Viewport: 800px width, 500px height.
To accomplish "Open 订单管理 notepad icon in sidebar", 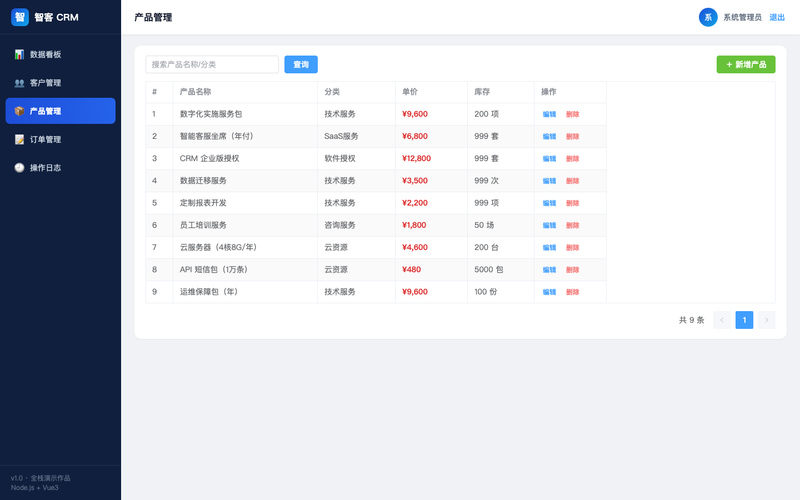I will [x=19, y=139].
